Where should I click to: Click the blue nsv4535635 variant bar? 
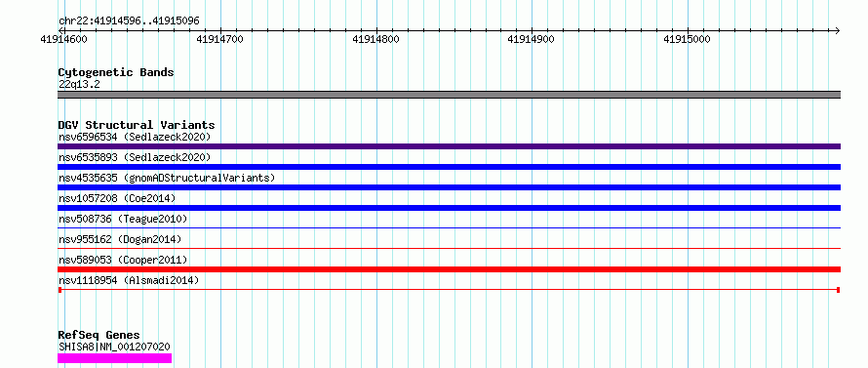[x=449, y=187]
